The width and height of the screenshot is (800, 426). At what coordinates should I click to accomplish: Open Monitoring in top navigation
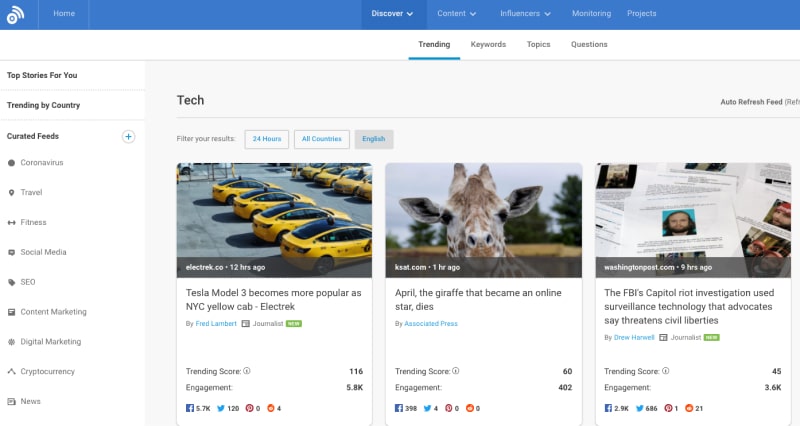click(591, 14)
